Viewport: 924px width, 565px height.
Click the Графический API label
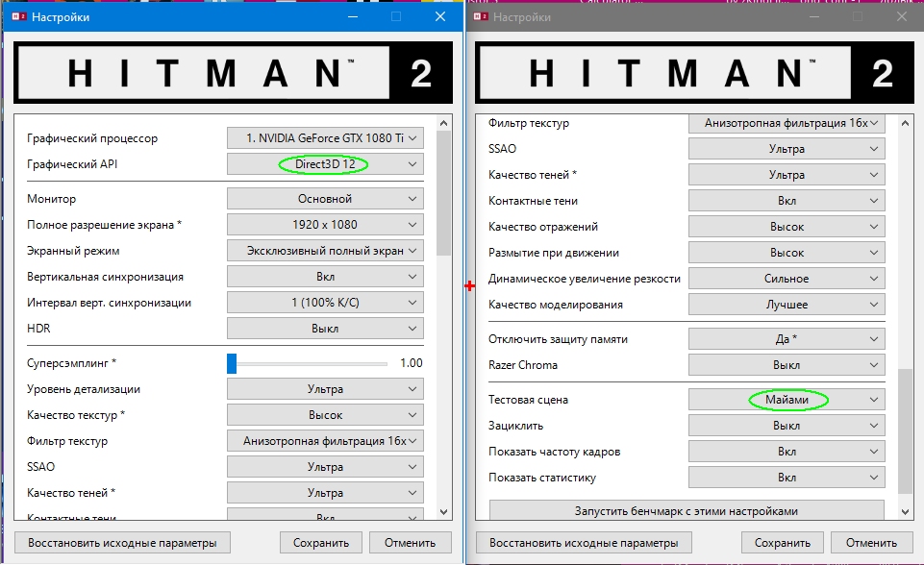click(72, 163)
